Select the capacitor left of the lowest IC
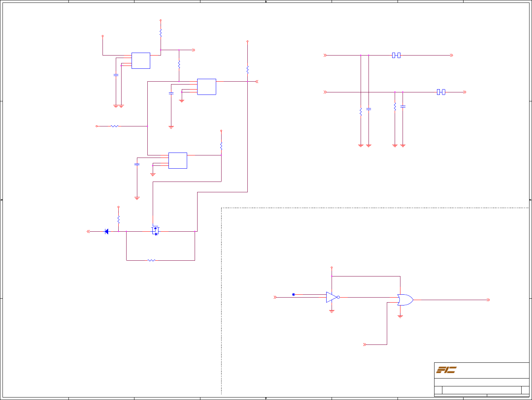Image resolution: width=532 pixels, height=400 pixels. coord(137,164)
